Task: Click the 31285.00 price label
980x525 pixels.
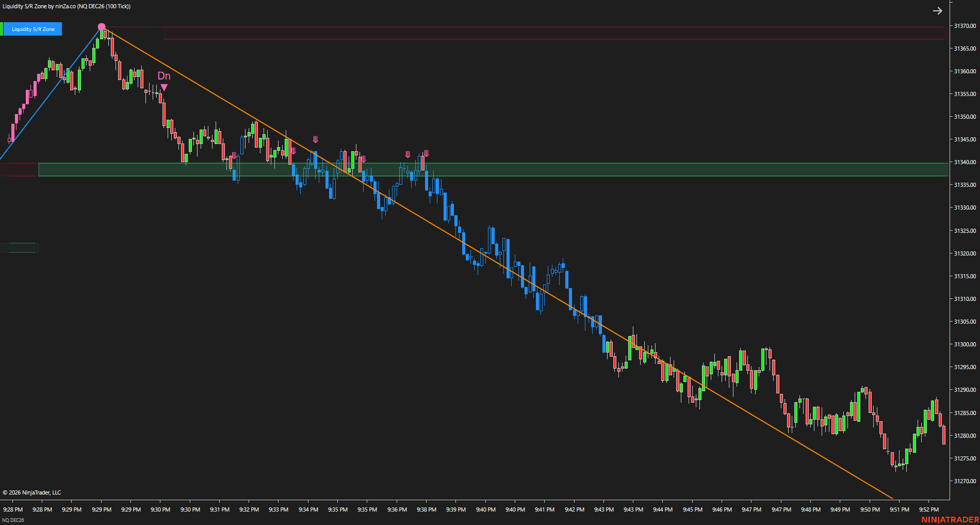Action: point(965,413)
